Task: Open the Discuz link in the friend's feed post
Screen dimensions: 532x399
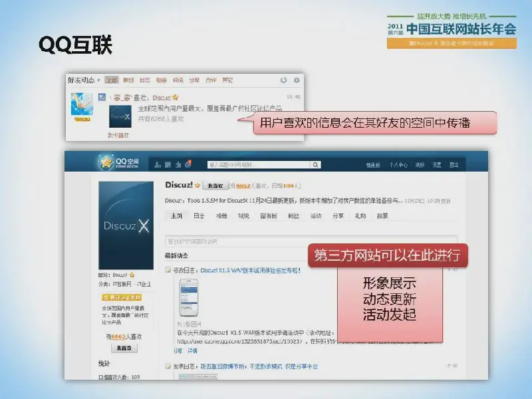Action: 162,98
